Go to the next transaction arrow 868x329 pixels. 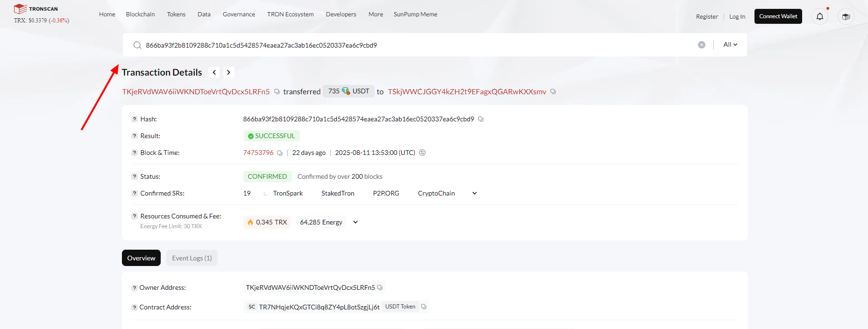228,72
